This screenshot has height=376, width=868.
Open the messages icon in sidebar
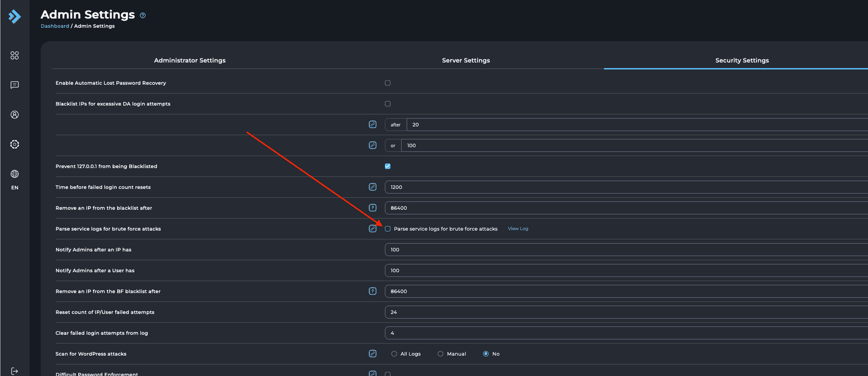click(x=15, y=85)
